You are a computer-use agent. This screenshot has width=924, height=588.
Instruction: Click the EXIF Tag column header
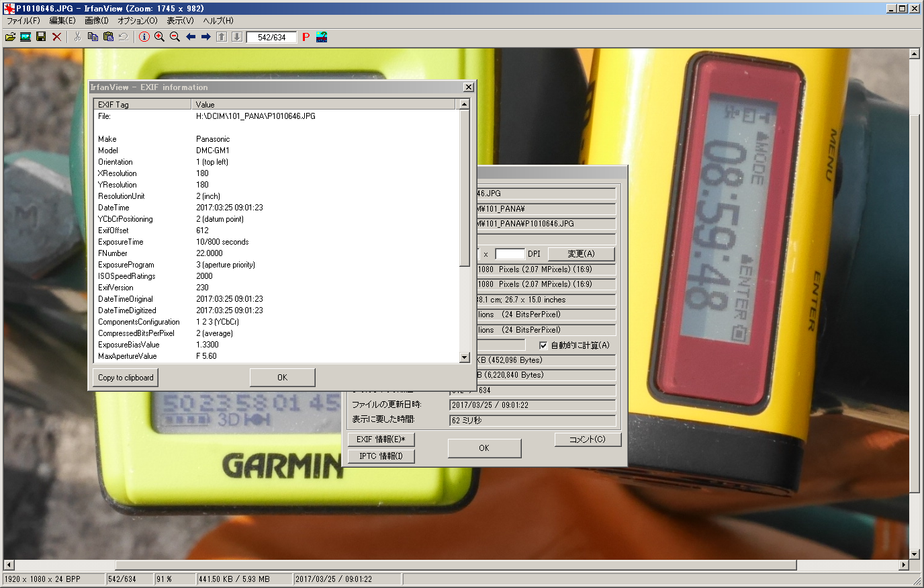click(143, 104)
